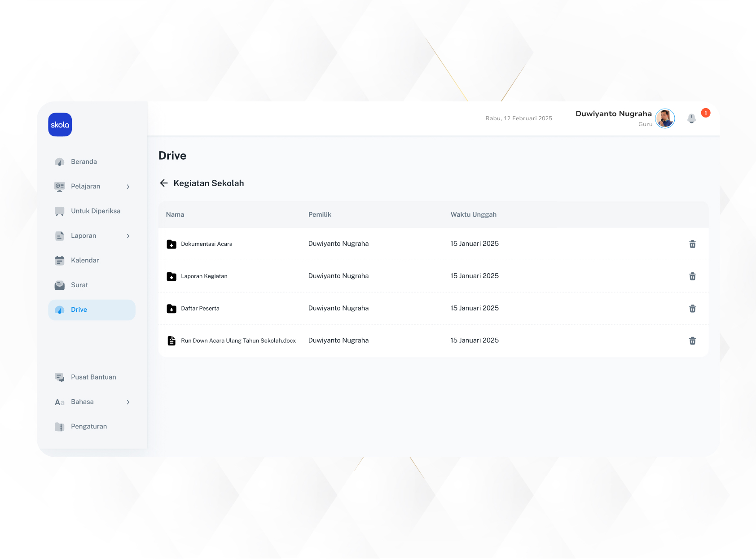Expand the Bahasa language chevron
This screenshot has height=559, width=756.
tap(128, 402)
